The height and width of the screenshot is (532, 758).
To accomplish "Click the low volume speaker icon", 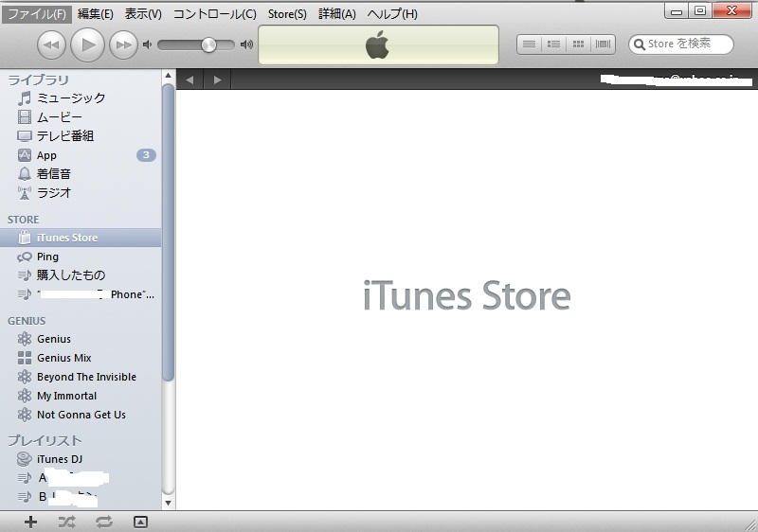I will pyautogui.click(x=147, y=44).
